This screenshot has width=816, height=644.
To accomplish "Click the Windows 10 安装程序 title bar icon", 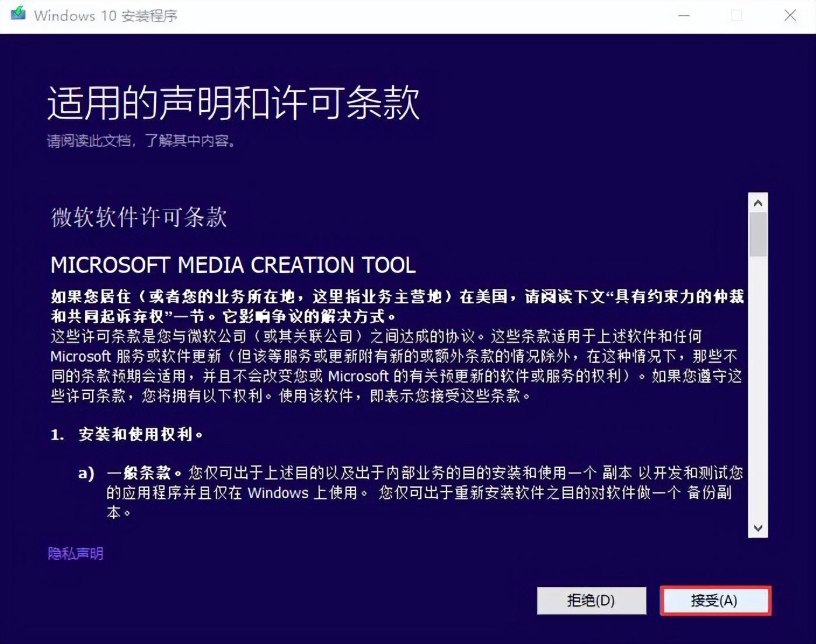I will point(18,15).
